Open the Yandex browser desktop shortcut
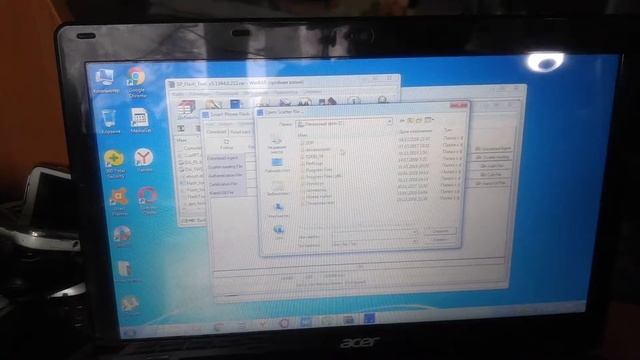Screen dimensions: 640x360 [144, 160]
